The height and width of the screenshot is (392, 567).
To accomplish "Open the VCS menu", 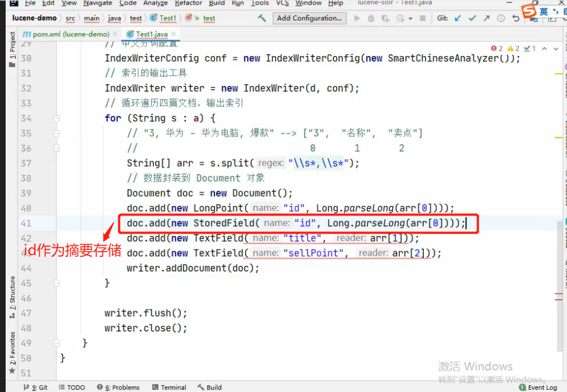I will tap(282, 3).
